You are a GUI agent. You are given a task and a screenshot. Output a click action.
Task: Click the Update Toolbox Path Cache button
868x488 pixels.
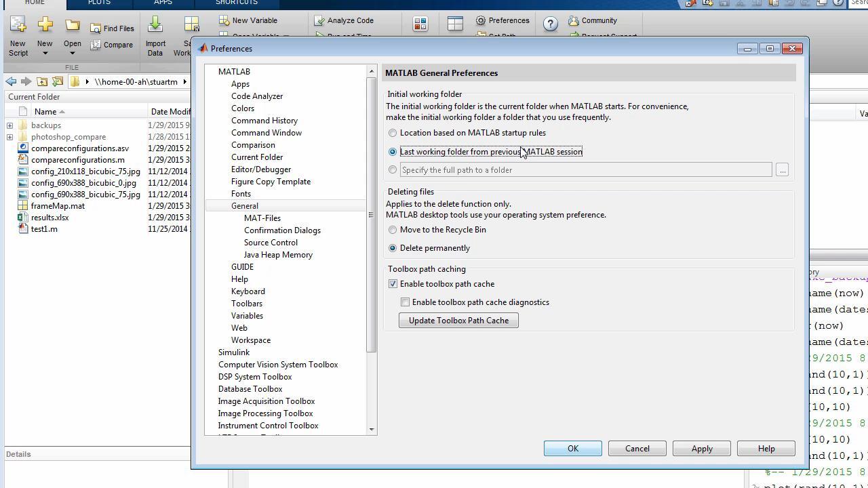(458, 321)
